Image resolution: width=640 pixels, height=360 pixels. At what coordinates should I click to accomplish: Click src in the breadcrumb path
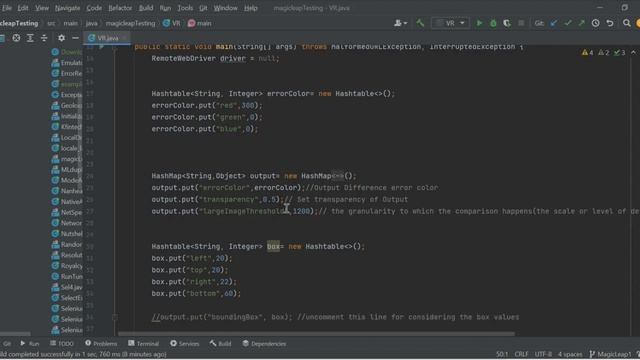pos(51,23)
